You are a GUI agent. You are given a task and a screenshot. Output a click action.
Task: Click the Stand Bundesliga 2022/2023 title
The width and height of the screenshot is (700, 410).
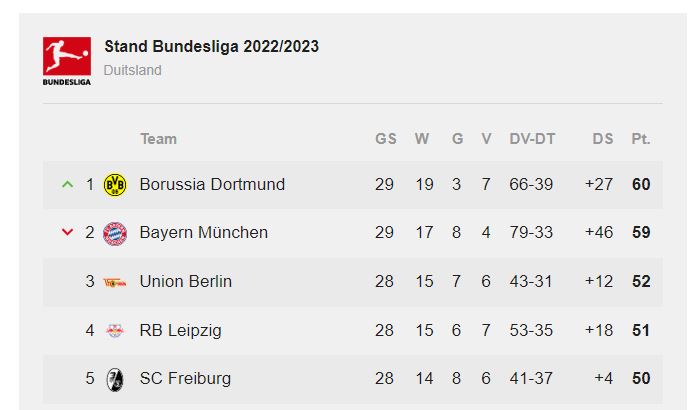212,47
